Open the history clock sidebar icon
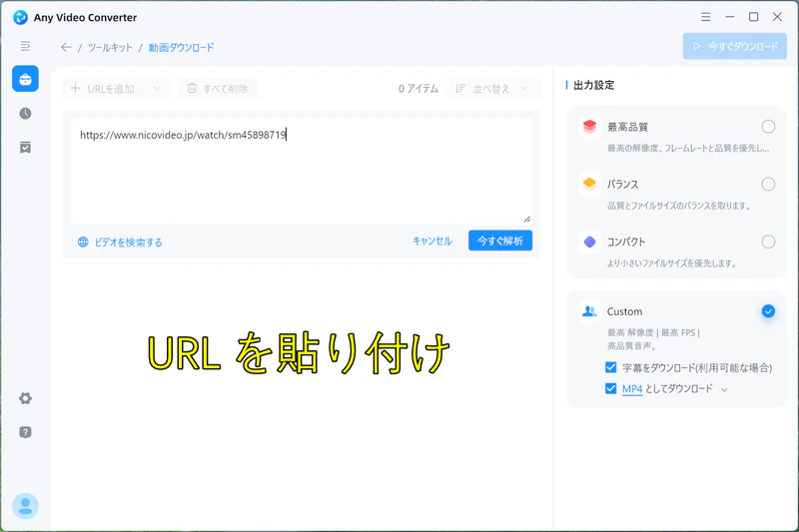Screen dimensions: 799x532 click(26, 113)
